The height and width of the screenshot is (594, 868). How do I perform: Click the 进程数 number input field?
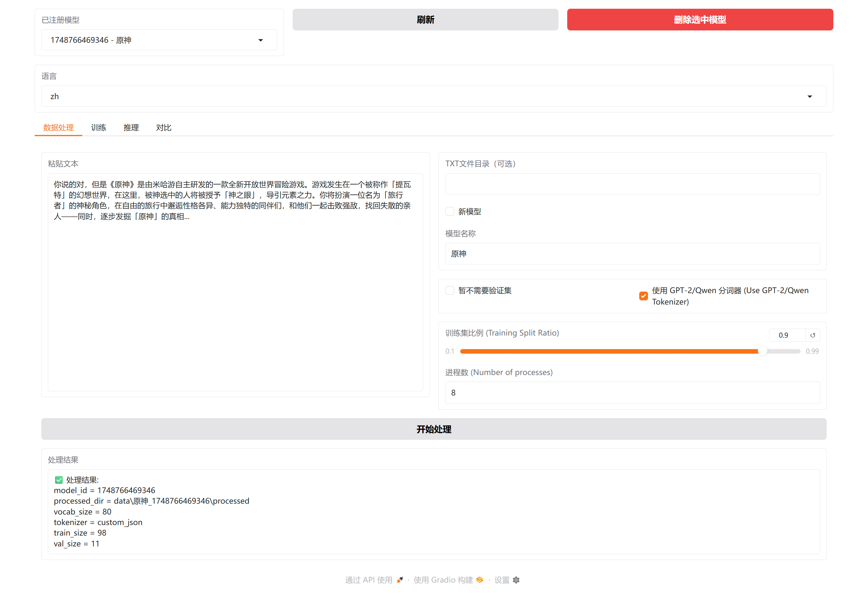(632, 393)
